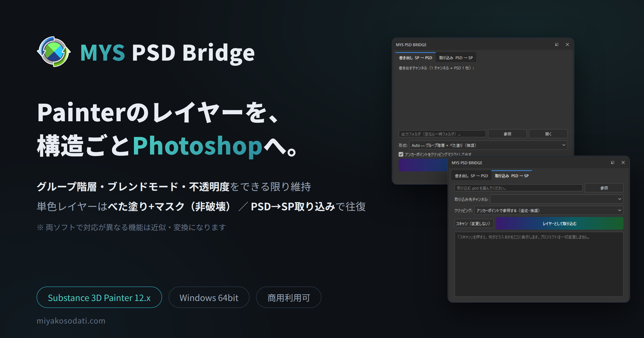Click the レイヤーとして取り込む button

point(559,223)
